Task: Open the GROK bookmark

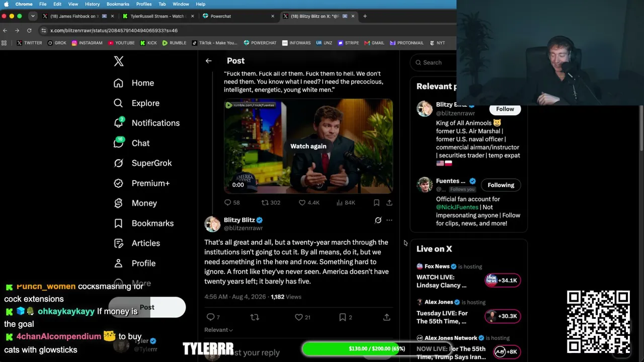Action: coord(57,43)
